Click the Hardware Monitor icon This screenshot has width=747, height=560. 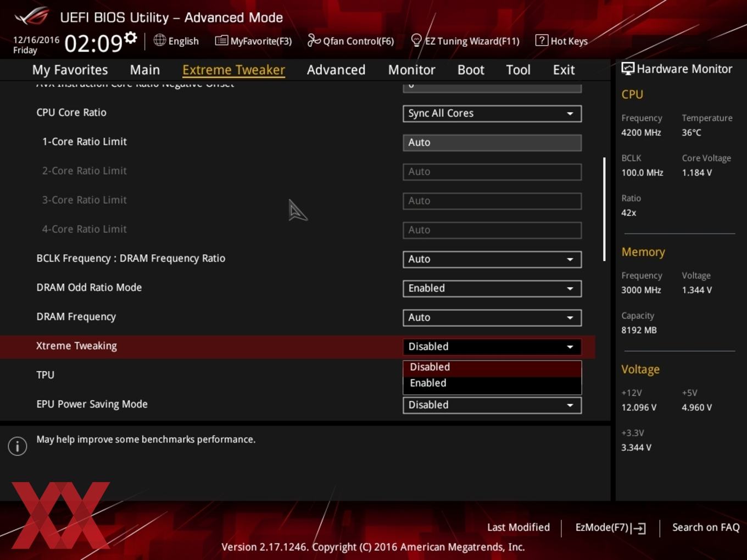coord(627,69)
